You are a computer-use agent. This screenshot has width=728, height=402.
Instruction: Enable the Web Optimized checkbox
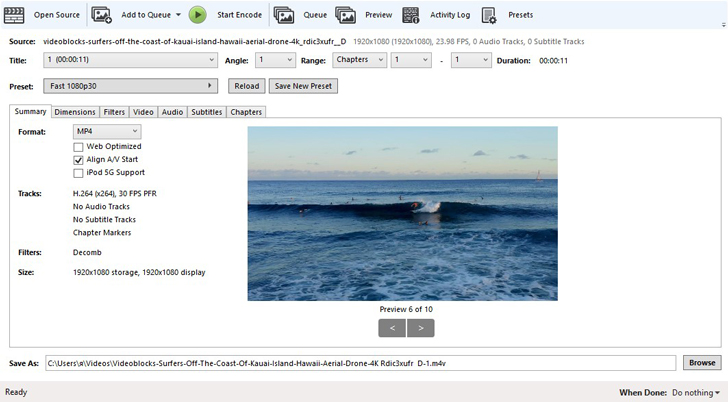point(78,147)
